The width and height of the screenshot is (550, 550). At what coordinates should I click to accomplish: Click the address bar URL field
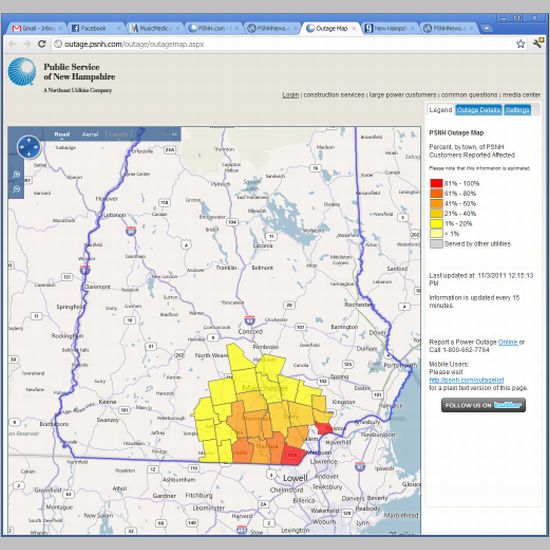coord(284,44)
